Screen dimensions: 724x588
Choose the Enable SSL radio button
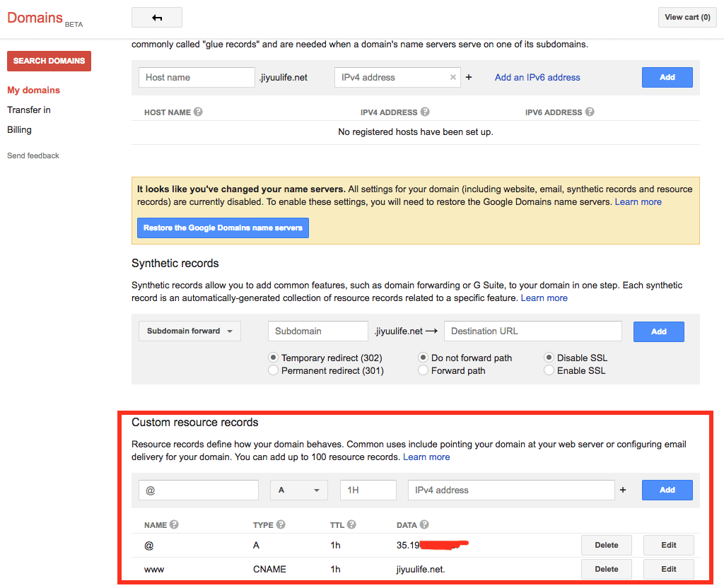pos(549,370)
